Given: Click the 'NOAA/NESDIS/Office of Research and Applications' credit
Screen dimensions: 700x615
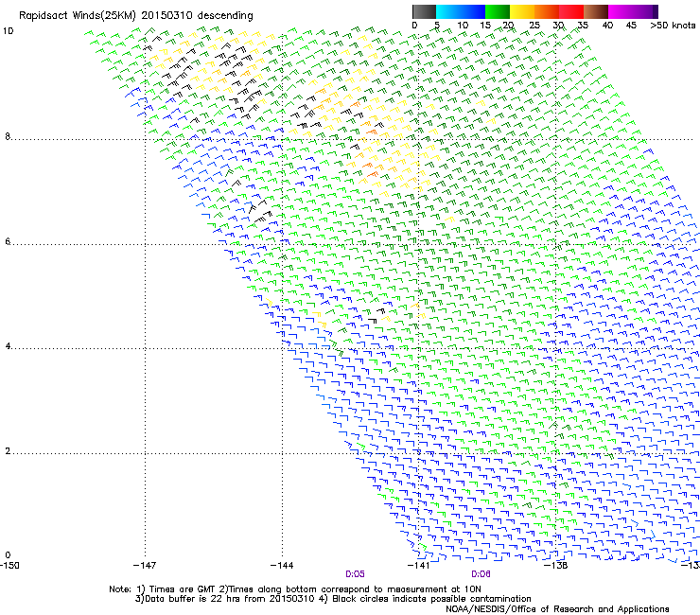Looking at the screenshot, I should [557, 609].
